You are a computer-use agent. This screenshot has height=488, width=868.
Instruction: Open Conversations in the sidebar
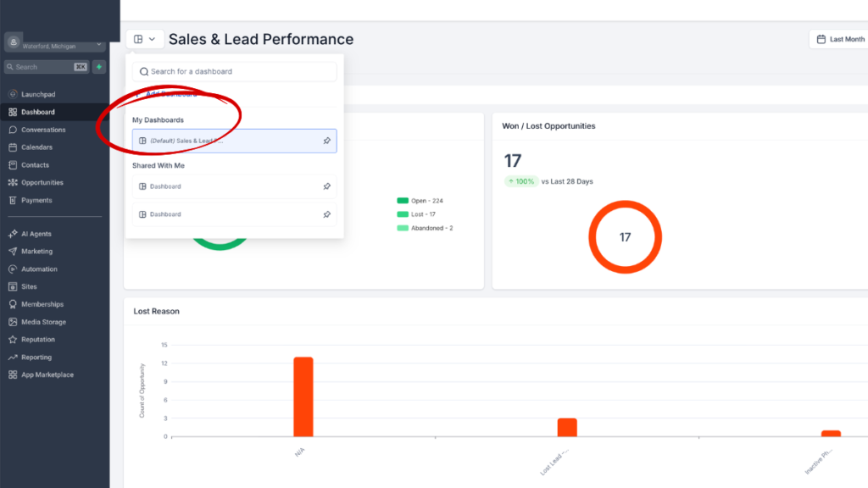point(42,129)
